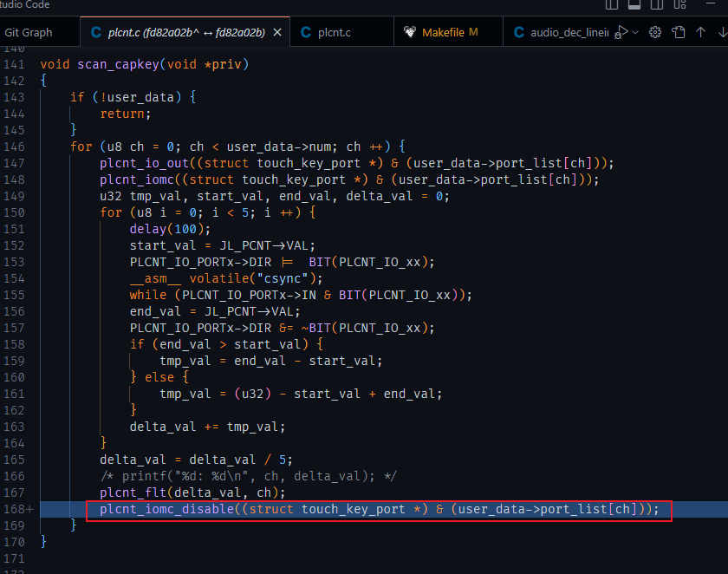The width and height of the screenshot is (728, 574).
Task: Click the C file icon on audio_dec_linein tab
Action: 519,32
